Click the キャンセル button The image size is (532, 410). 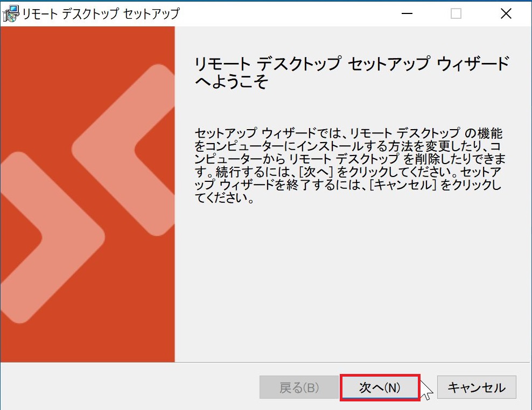477,387
